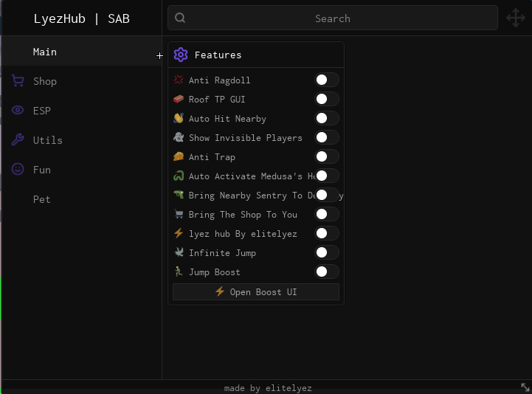Click the shopping cart icon beside Shop

(x=18, y=81)
